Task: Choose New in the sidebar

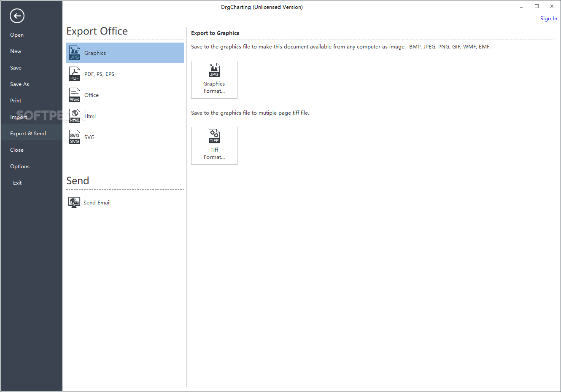Action: [x=16, y=51]
